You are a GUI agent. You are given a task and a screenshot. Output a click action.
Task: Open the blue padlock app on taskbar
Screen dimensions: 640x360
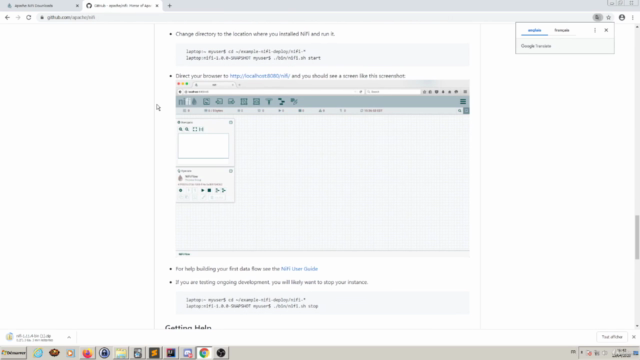104,353
